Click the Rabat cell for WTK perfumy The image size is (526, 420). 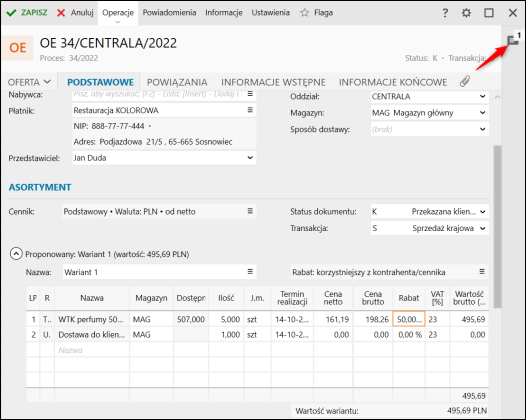pyautogui.click(x=409, y=319)
